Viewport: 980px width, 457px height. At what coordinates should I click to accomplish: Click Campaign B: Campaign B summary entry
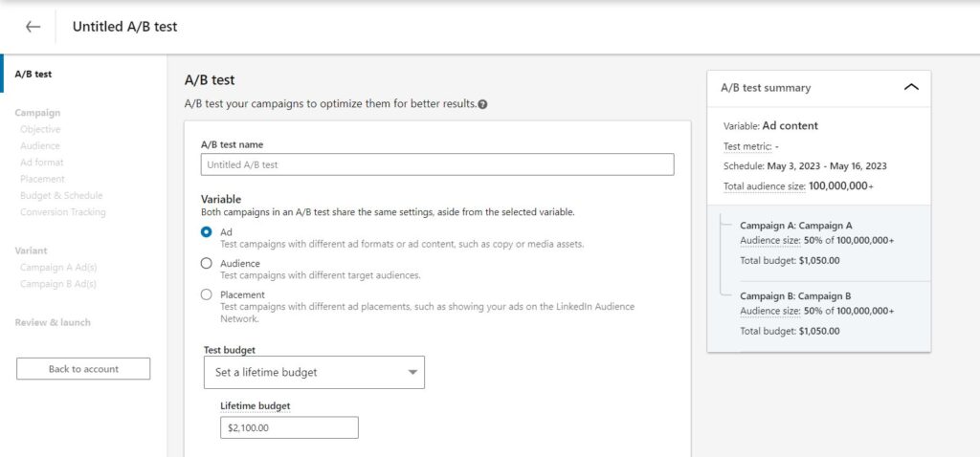point(795,296)
